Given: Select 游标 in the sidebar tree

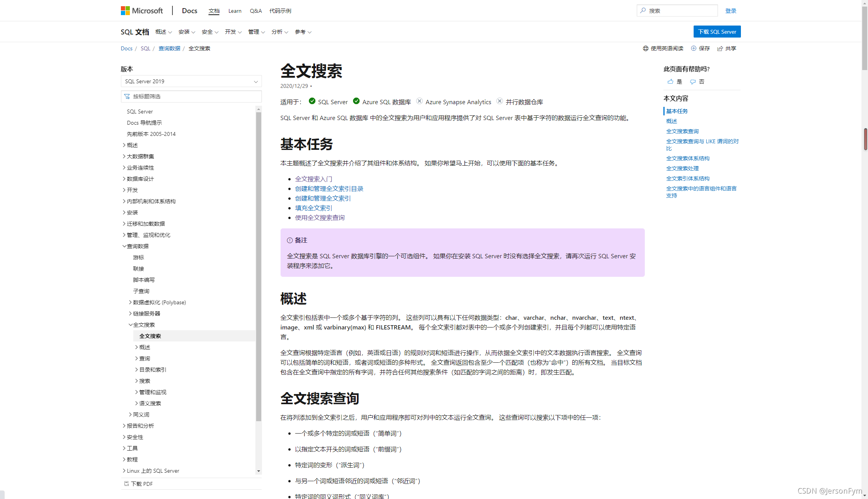Looking at the screenshot, I should [138, 257].
